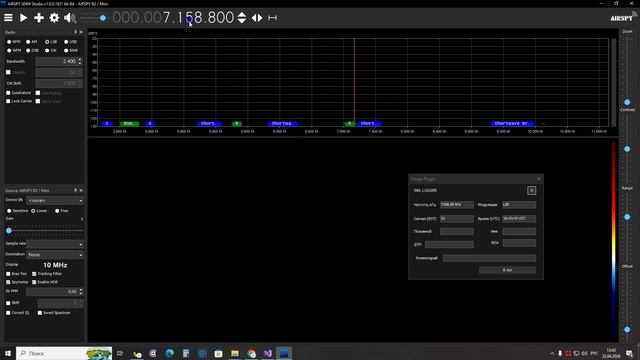Toggle the Tracking Filter checkbox
This screenshot has height=360, width=640.
coord(34,274)
